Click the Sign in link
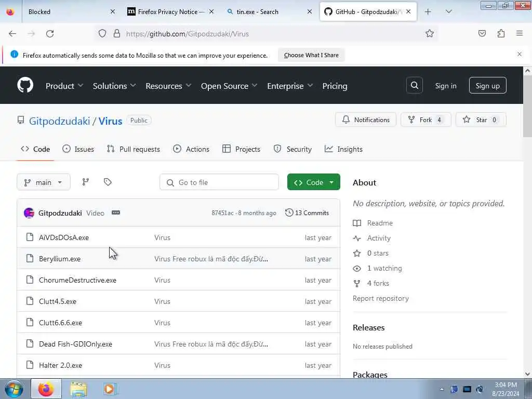Image resolution: width=532 pixels, height=399 pixels. tap(445, 86)
